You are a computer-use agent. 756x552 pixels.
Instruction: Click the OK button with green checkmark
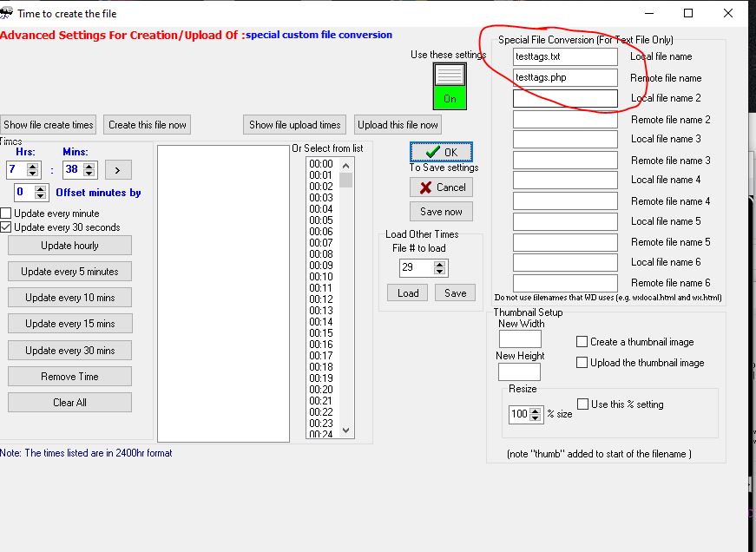pos(441,153)
